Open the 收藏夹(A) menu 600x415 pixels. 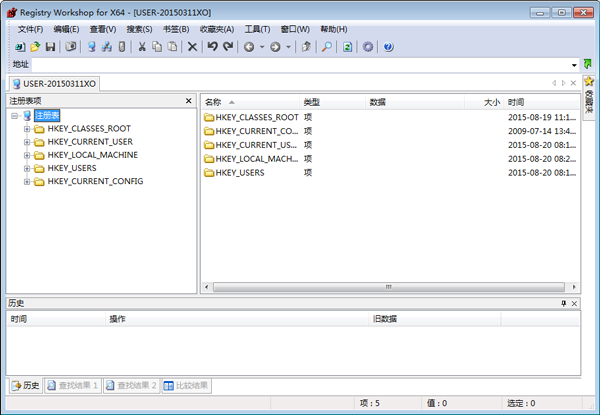pyautogui.click(x=217, y=29)
